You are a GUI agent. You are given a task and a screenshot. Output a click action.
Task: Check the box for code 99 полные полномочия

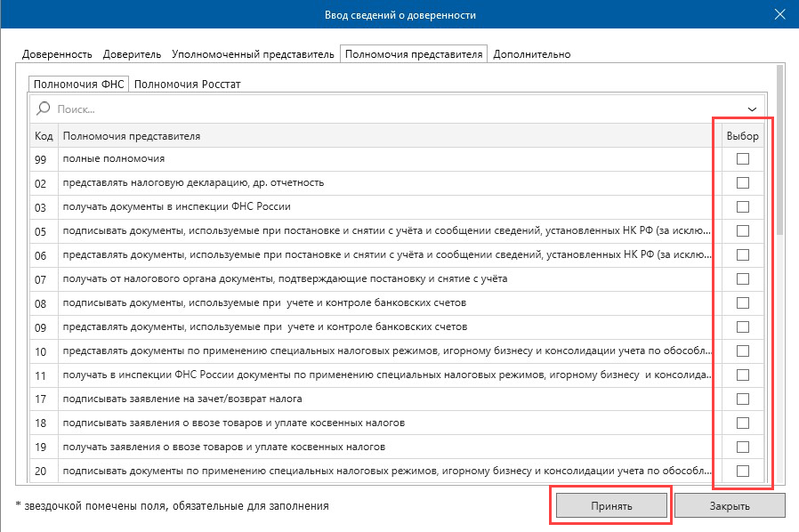click(742, 159)
